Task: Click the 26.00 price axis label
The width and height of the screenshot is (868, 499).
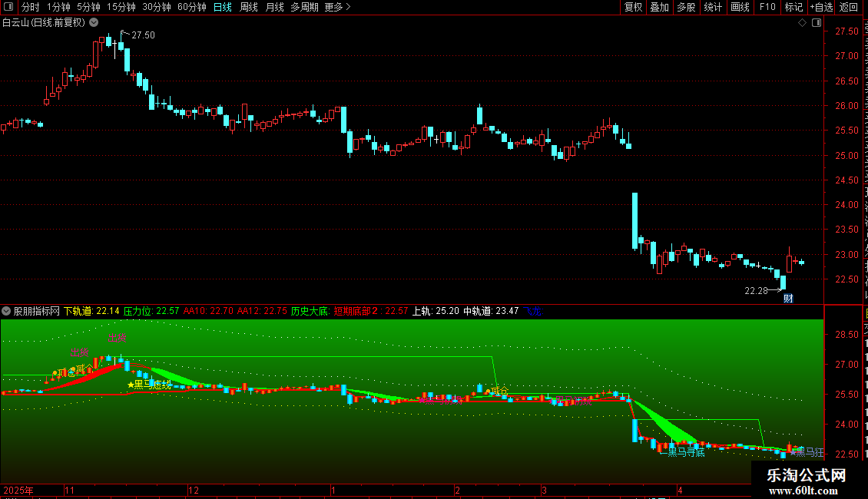Action: (847, 106)
